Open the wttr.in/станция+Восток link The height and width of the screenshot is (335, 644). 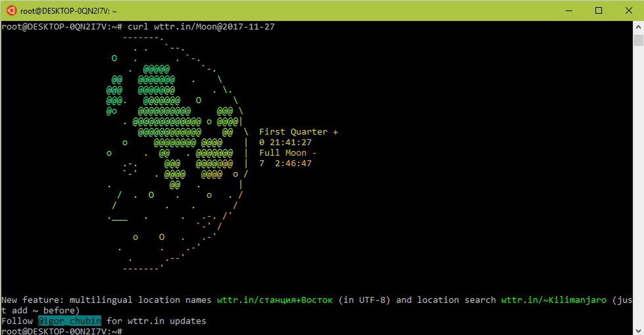click(x=275, y=300)
